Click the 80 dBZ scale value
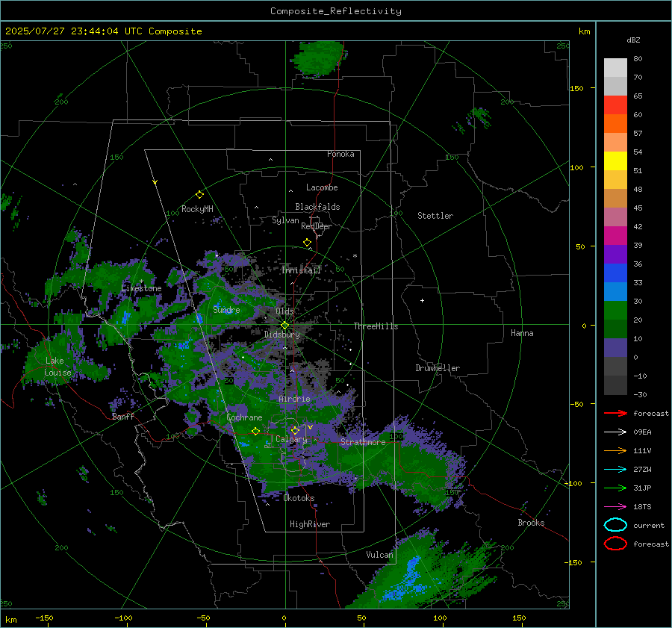The image size is (672, 628). tap(638, 59)
